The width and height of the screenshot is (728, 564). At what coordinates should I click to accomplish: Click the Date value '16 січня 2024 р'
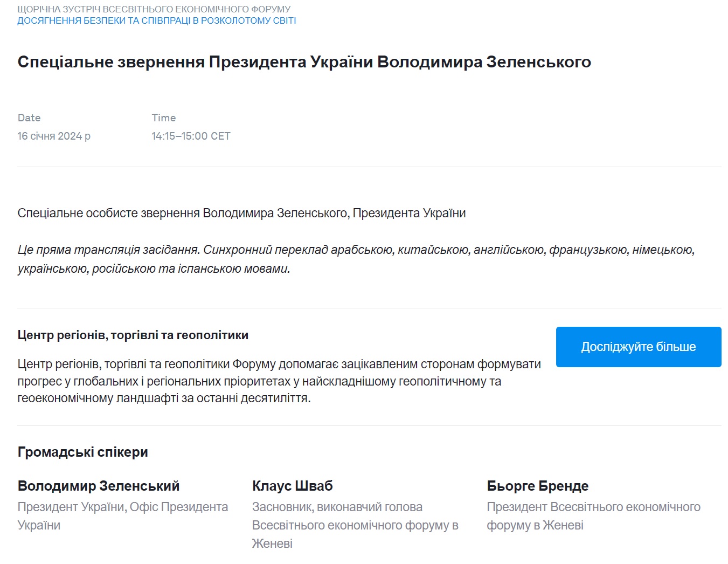54,136
